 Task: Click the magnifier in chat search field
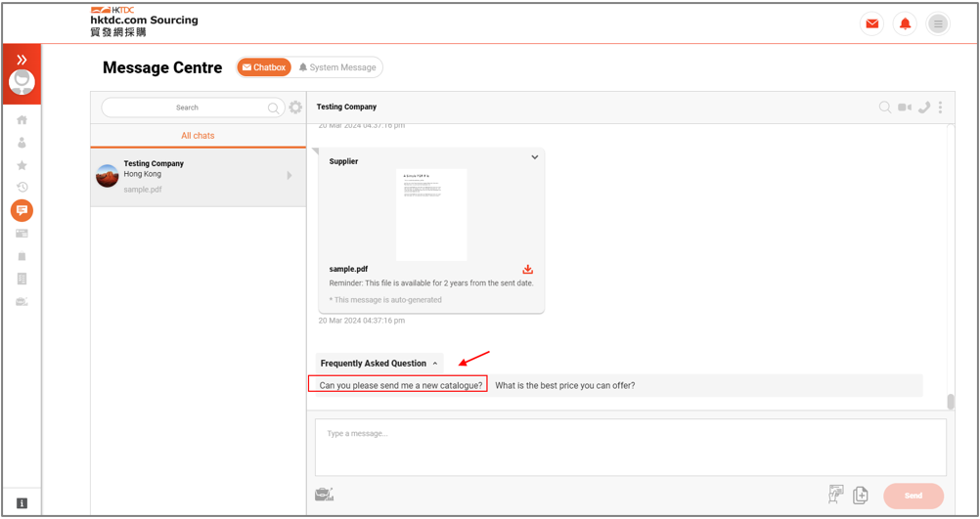tap(273, 108)
